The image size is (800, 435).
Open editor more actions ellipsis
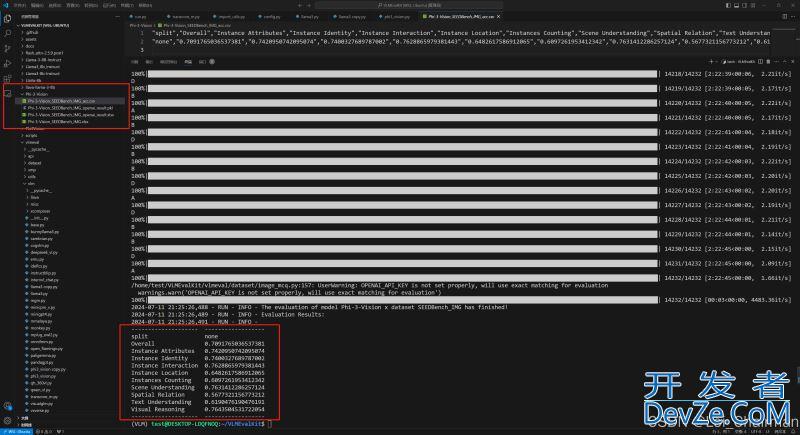[x=792, y=16]
